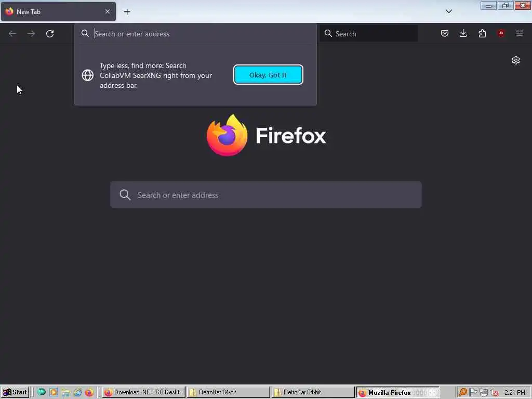Launch Internet Explorer quick launch icon
532x399 pixels.
pos(78,393)
